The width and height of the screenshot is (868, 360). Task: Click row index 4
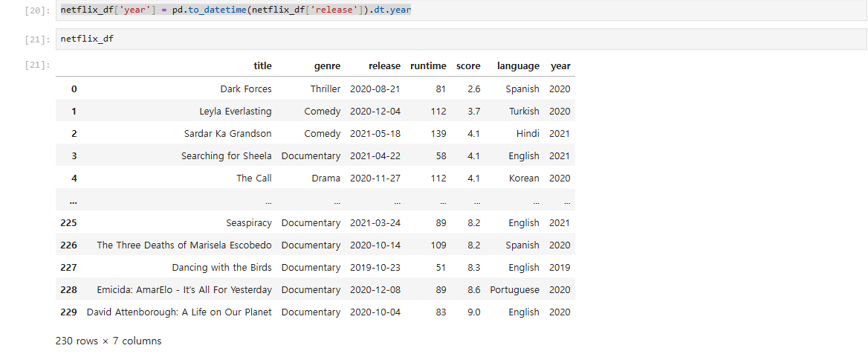(74, 179)
